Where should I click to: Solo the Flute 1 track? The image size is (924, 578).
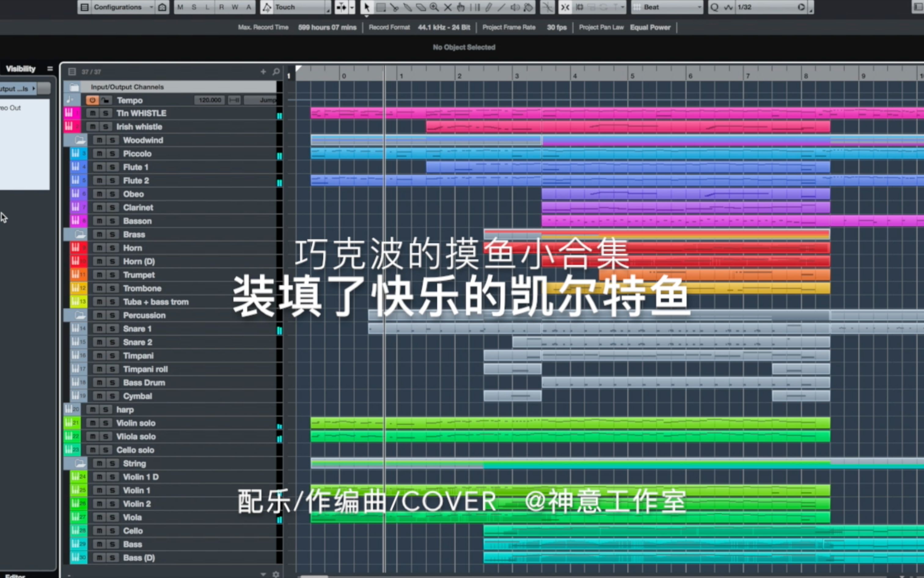pyautogui.click(x=112, y=167)
